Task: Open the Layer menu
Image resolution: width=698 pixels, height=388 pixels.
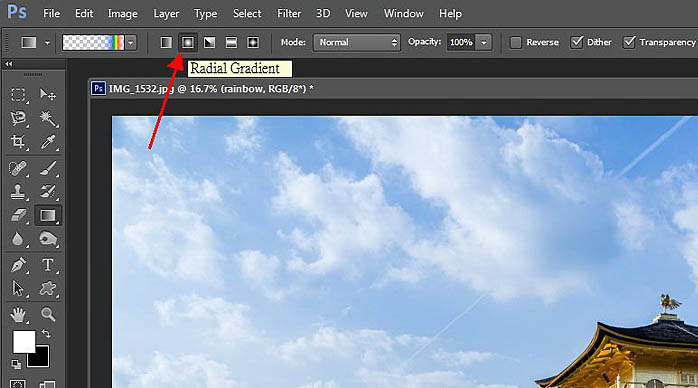Action: point(166,14)
